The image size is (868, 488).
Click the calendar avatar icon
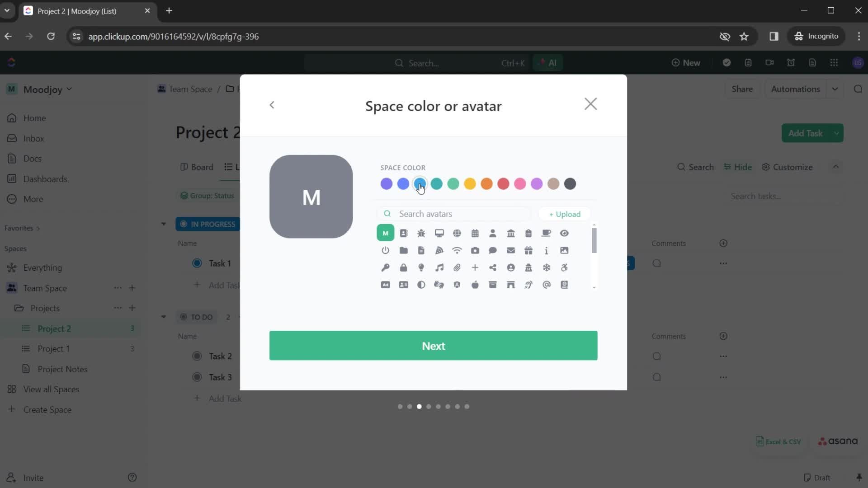pyautogui.click(x=475, y=232)
